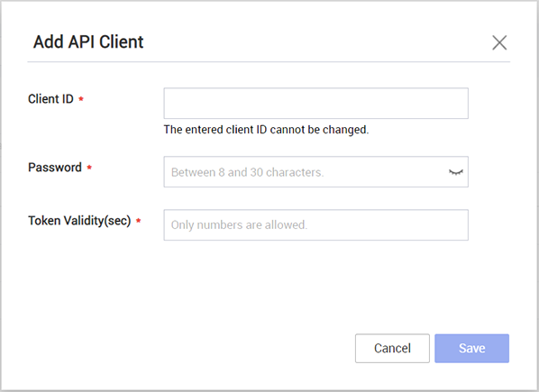Toggle password visibility eye icon
The image size is (539, 392).
tap(456, 172)
